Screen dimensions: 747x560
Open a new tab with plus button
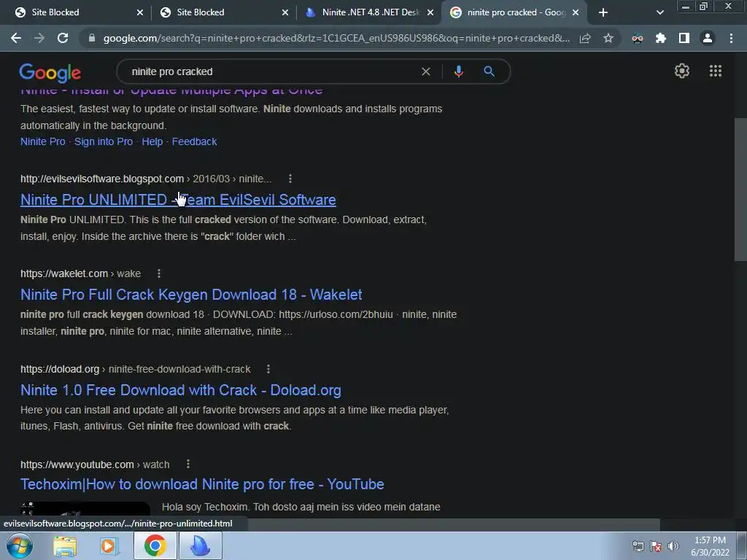[603, 12]
